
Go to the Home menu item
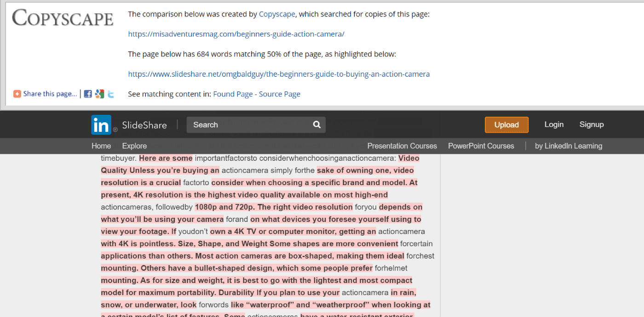101,146
